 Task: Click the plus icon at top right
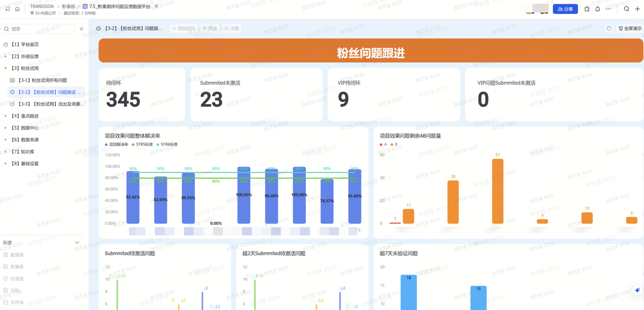[637, 9]
